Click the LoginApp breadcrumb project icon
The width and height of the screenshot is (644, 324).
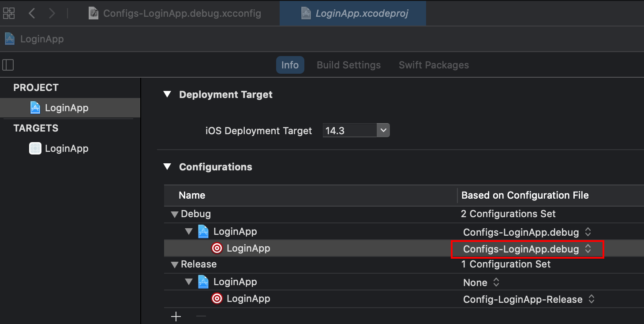click(x=10, y=39)
